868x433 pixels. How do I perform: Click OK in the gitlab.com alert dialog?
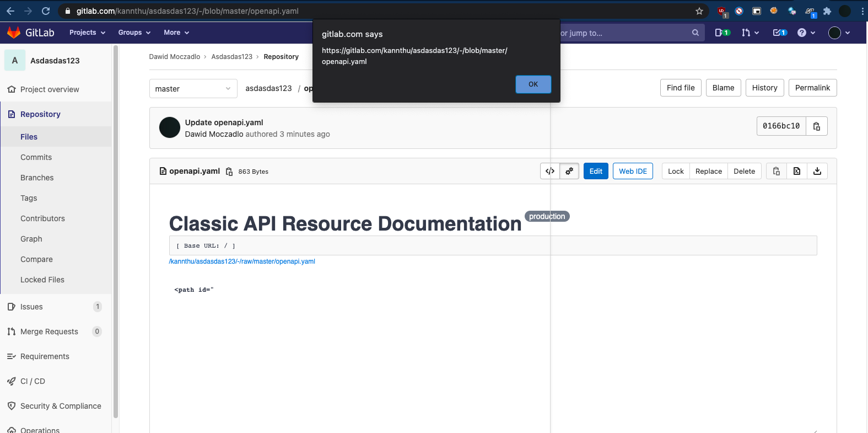coord(533,84)
